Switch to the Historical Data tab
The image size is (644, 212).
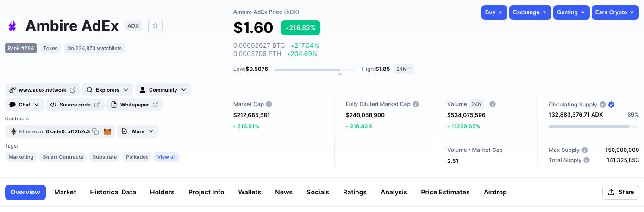click(x=113, y=192)
